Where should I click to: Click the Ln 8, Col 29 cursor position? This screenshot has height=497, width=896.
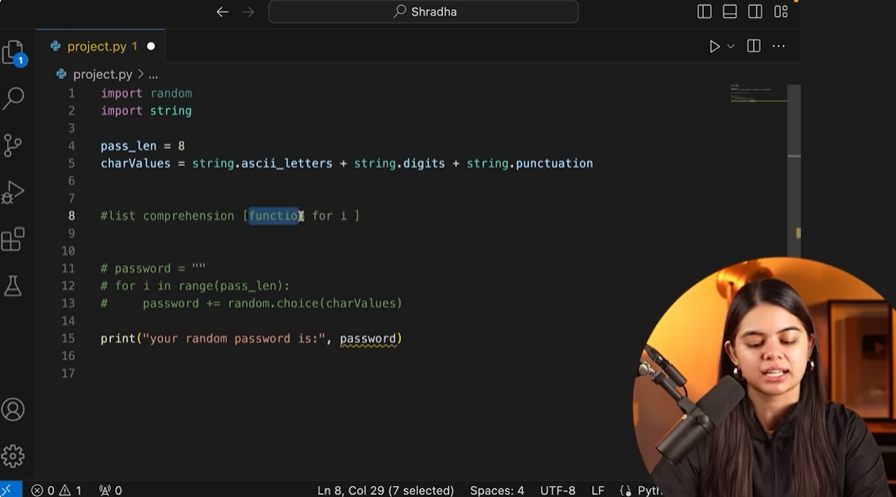coord(386,490)
